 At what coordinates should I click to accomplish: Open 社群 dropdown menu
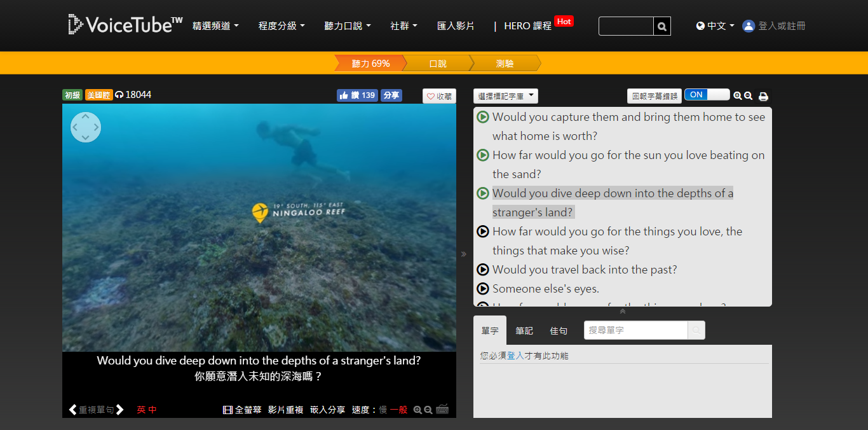(404, 26)
